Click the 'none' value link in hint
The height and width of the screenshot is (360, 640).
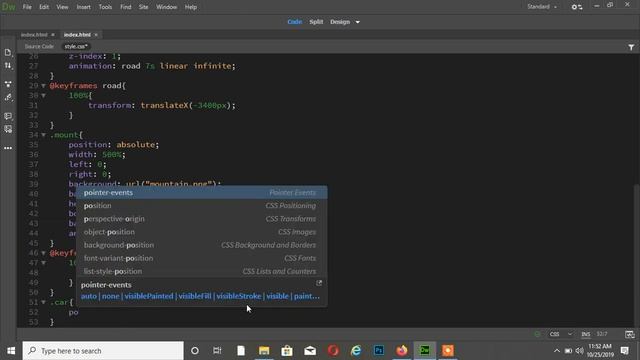tap(111, 296)
